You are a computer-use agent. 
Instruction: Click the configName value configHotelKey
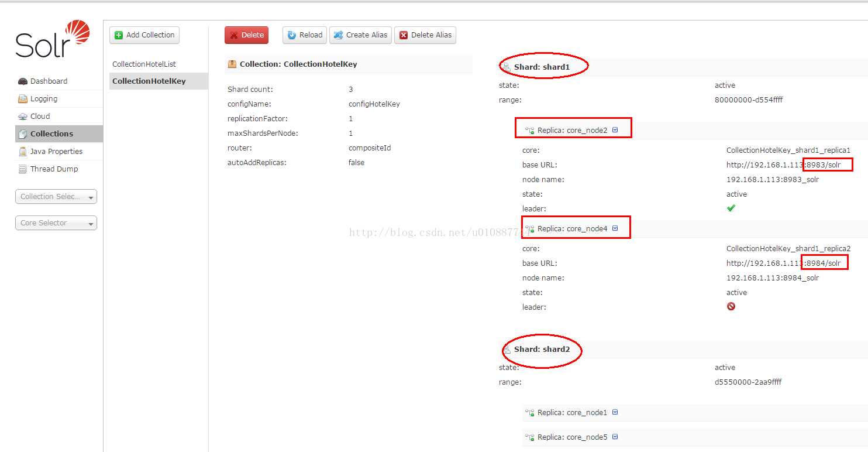[x=374, y=104]
